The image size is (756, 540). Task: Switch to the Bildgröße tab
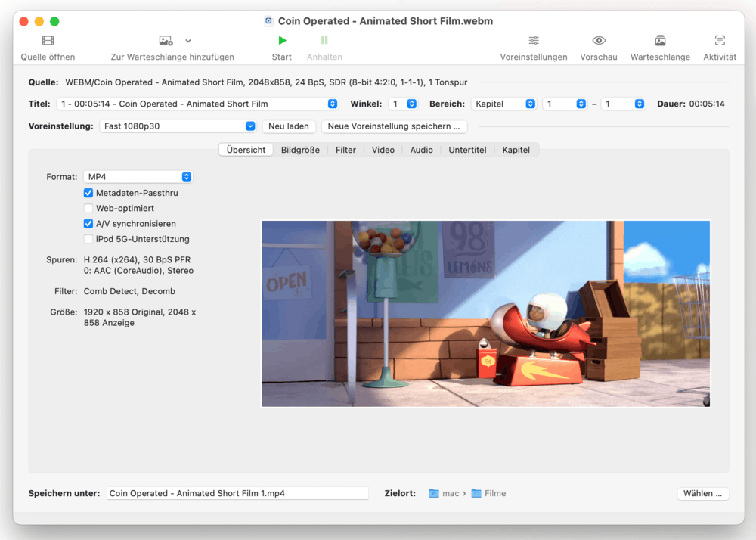pyautogui.click(x=302, y=149)
